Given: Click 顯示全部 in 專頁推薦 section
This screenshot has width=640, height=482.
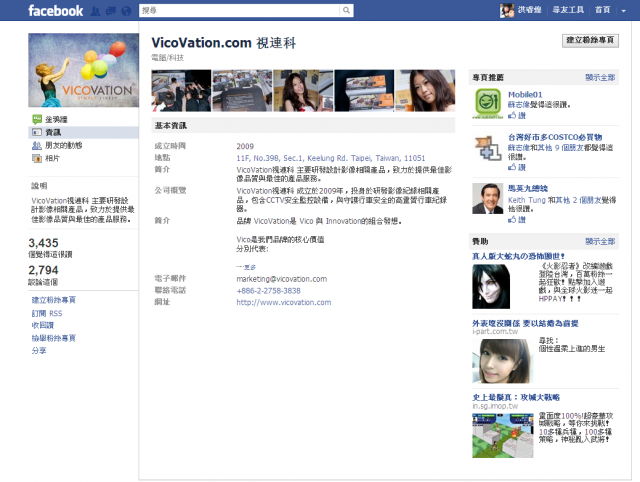Looking at the screenshot, I should click(600, 77).
